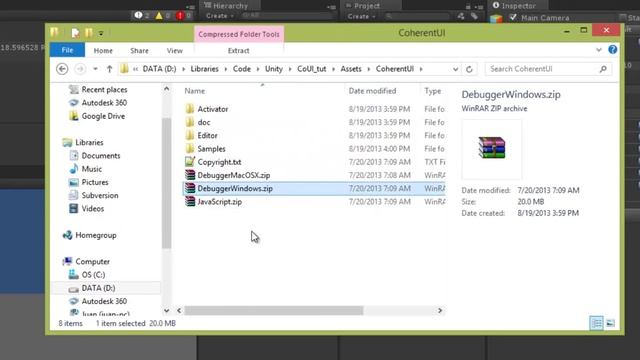Open Recent places in sidebar
The width and height of the screenshot is (640, 360).
(104, 90)
